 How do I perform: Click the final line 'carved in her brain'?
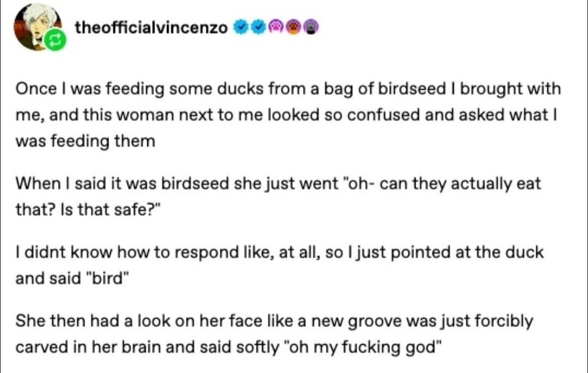click(226, 347)
